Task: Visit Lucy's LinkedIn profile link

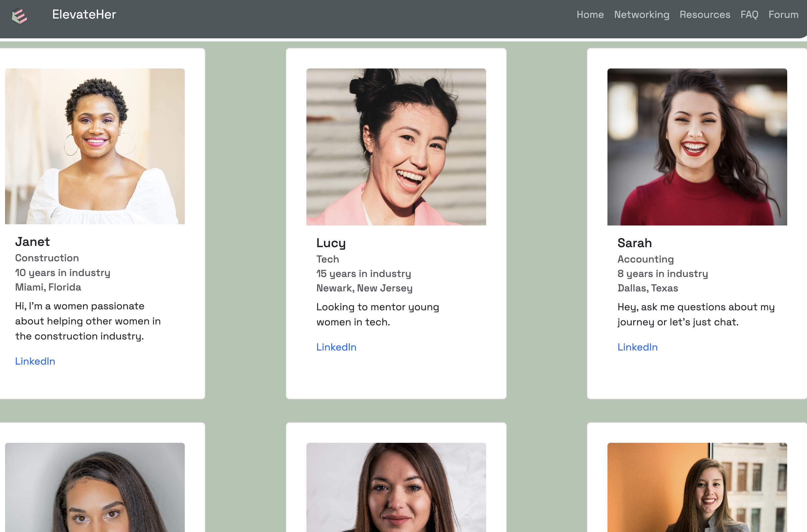Action: (336, 347)
